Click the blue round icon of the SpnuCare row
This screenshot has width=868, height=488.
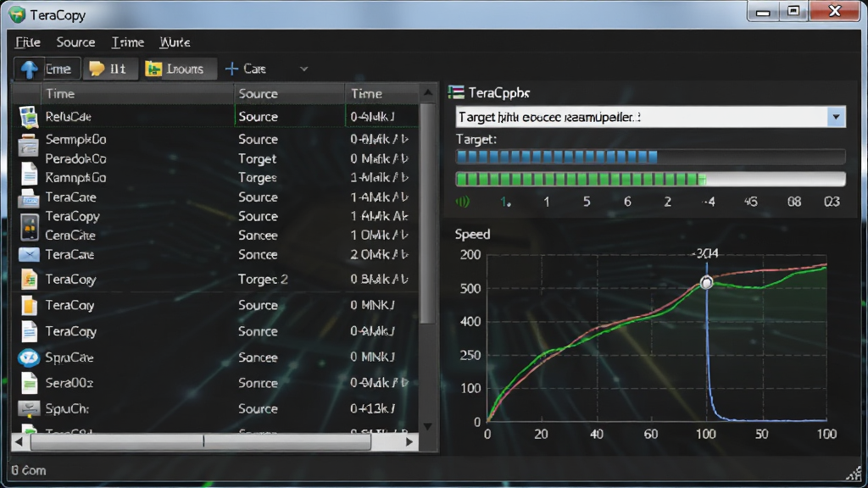coord(29,358)
